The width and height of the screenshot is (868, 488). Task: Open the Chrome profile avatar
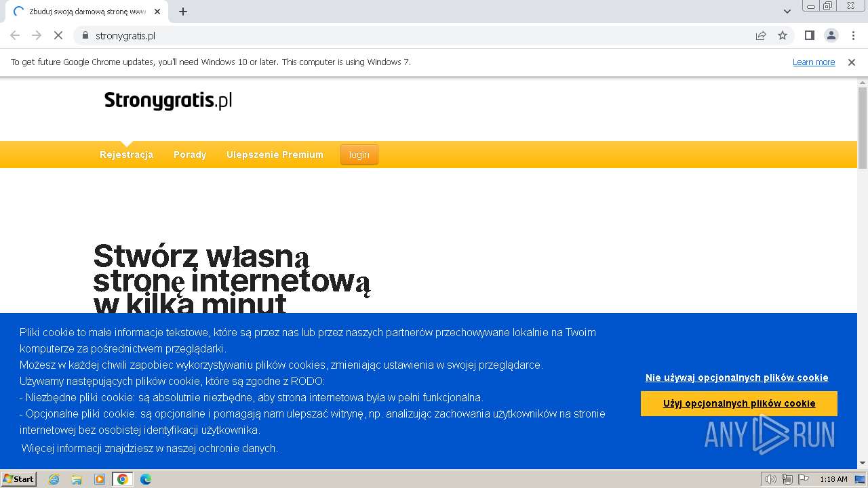click(831, 35)
